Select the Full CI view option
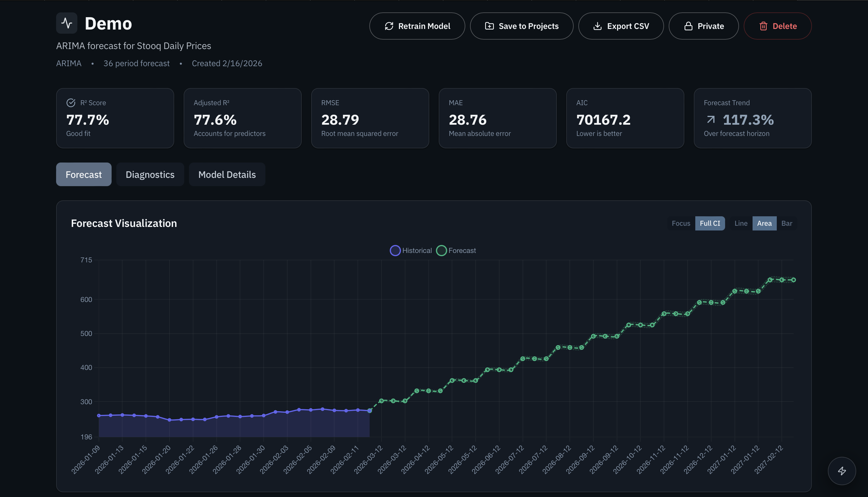Viewport: 868px width, 497px height. tap(710, 223)
